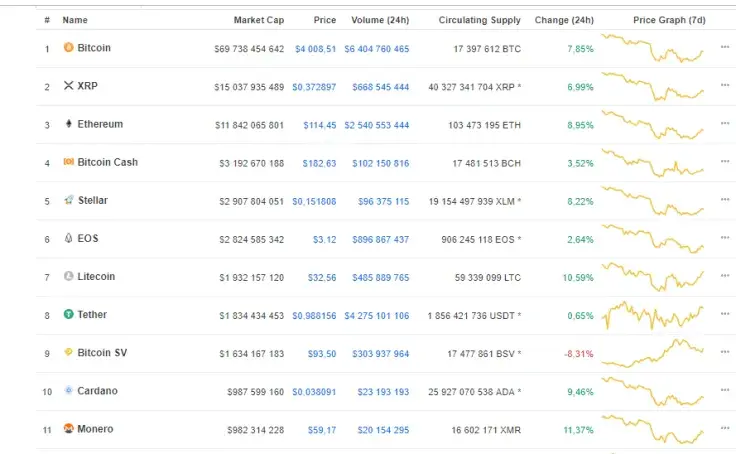This screenshot has width=736, height=454.
Task: Click the Stellar rocket logo icon
Action: click(x=68, y=200)
